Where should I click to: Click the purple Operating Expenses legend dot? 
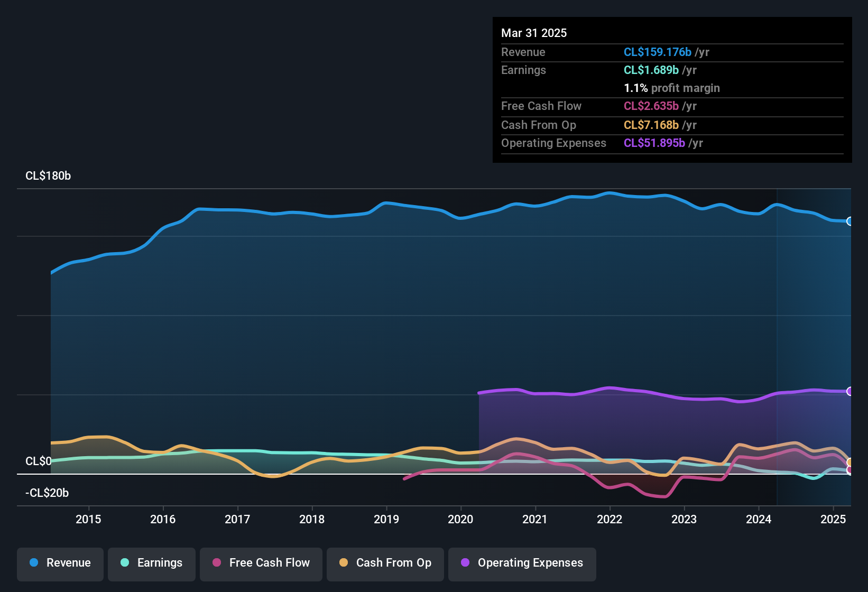click(465, 563)
